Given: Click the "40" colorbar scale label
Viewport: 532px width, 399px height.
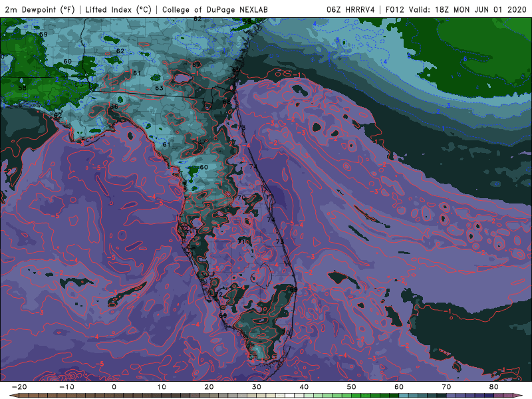Looking at the screenshot, I should [x=304, y=387].
